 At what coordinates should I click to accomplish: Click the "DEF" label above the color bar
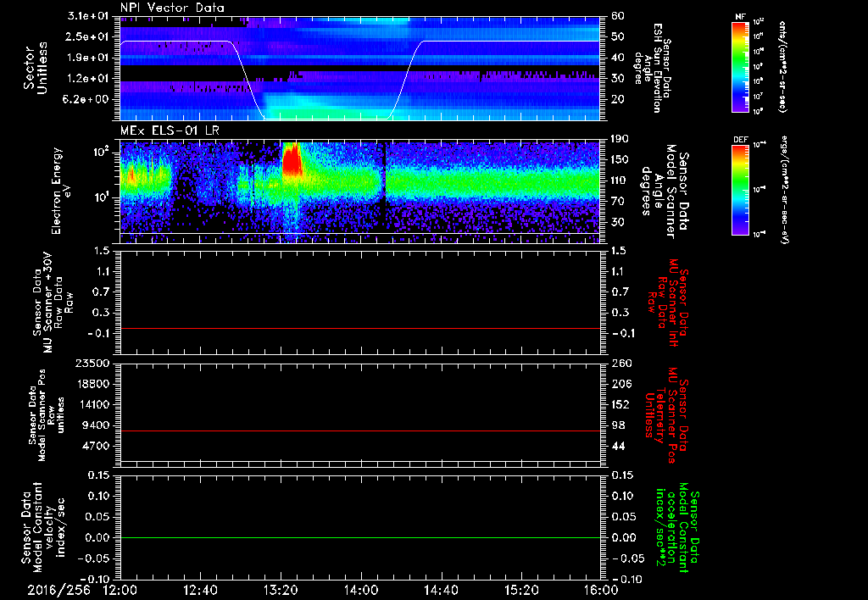[741, 140]
